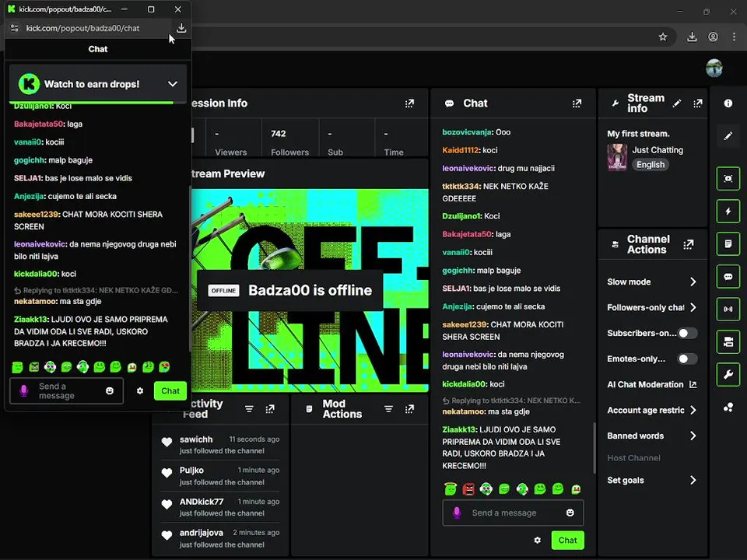The height and width of the screenshot is (560, 747).
Task: Open chat settings gear in popout window
Action: coord(139,391)
